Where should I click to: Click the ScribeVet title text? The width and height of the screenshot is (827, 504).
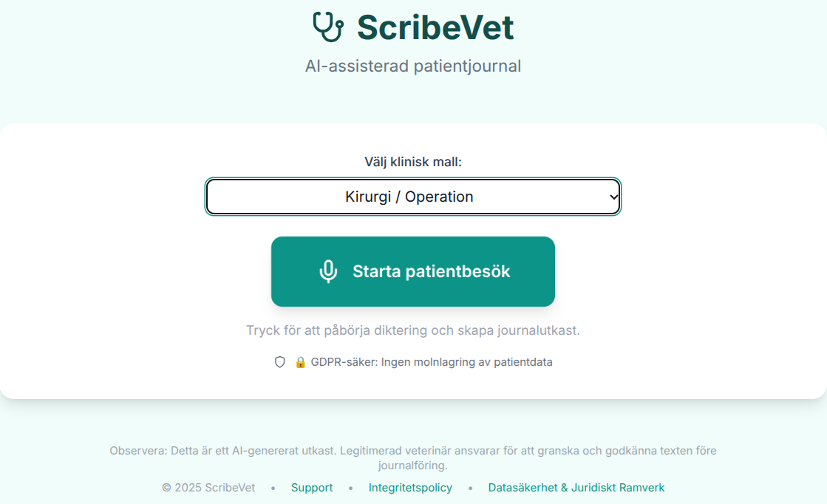pos(435,27)
